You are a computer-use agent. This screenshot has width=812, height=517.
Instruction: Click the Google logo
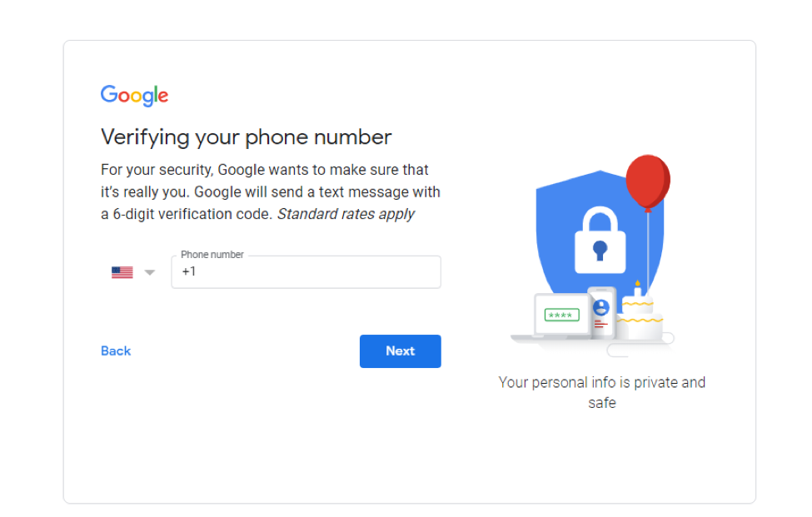tap(133, 95)
